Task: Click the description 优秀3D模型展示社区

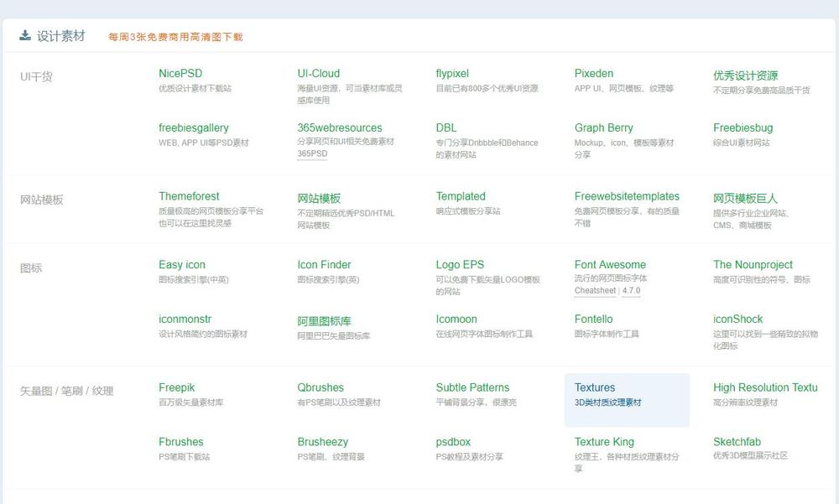Action: (x=750, y=456)
